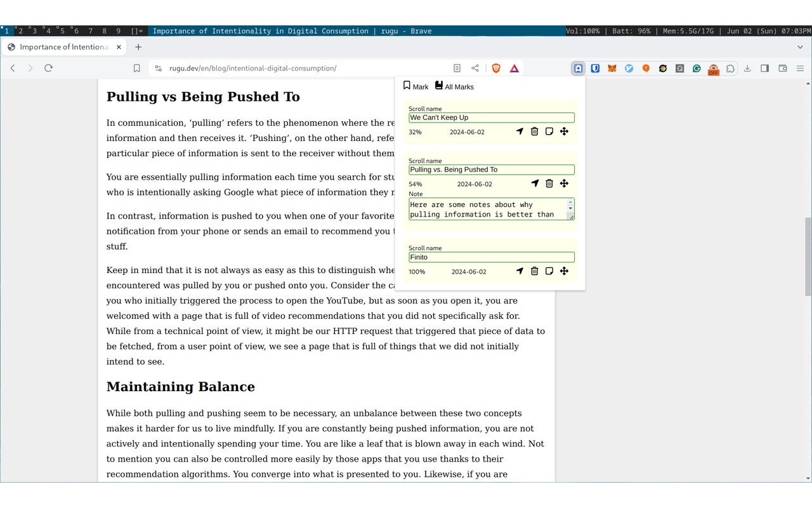Grab move handle of 'Pulling vs. Being Pushed To'

tap(564, 184)
